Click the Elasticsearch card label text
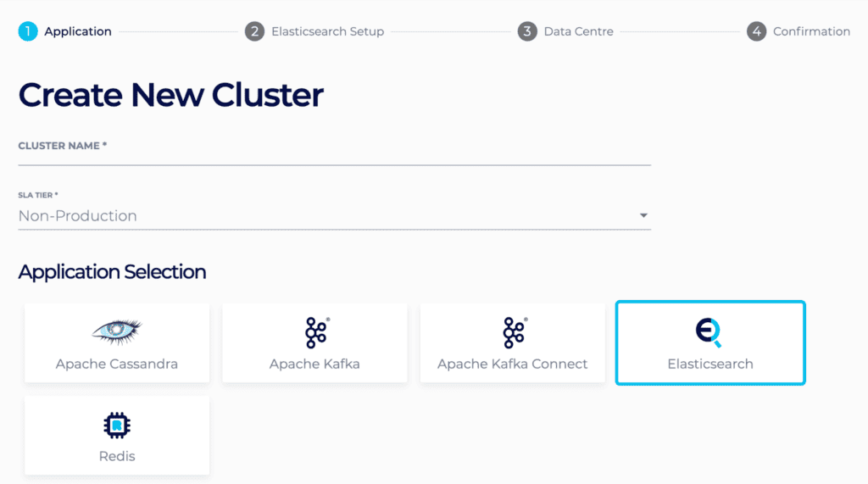 point(710,364)
